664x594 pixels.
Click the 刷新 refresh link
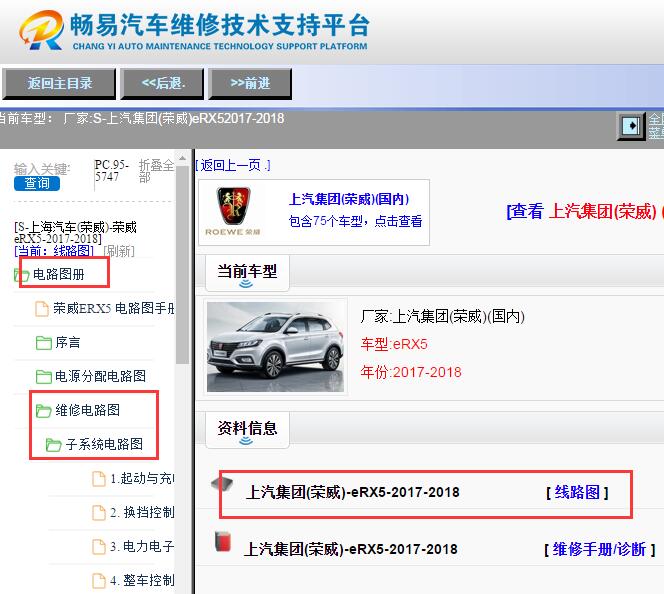119,251
